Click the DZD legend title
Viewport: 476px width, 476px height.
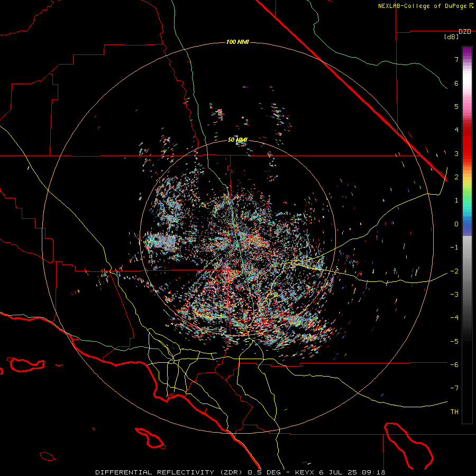tap(465, 32)
